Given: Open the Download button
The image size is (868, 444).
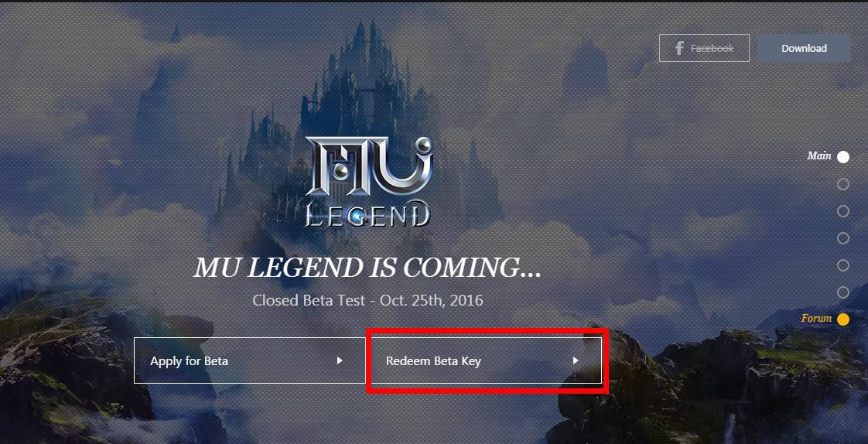Looking at the screenshot, I should (804, 48).
